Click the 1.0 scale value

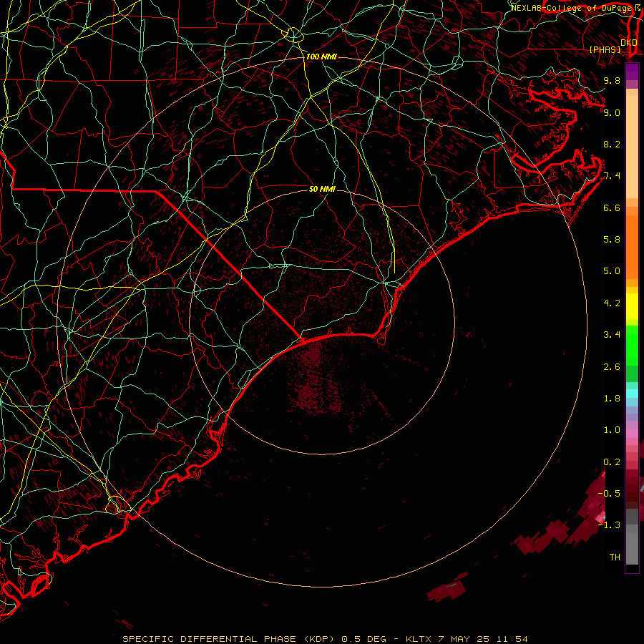coord(612,430)
